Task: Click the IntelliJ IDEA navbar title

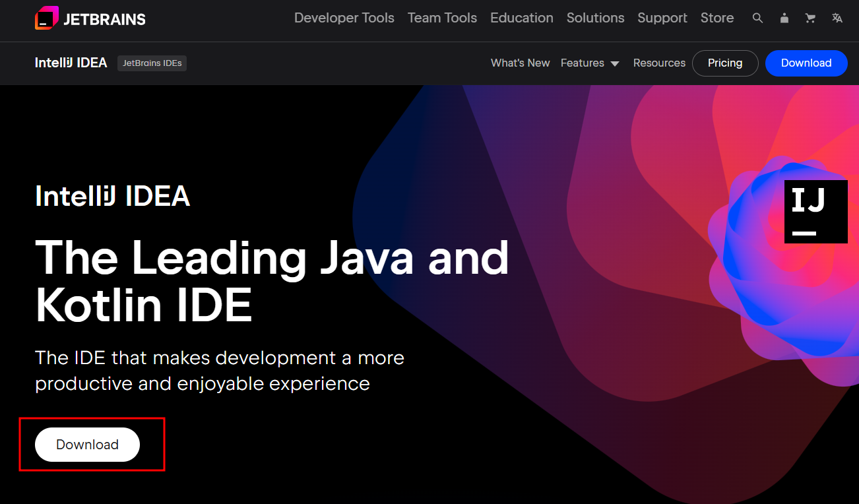Action: [71, 63]
